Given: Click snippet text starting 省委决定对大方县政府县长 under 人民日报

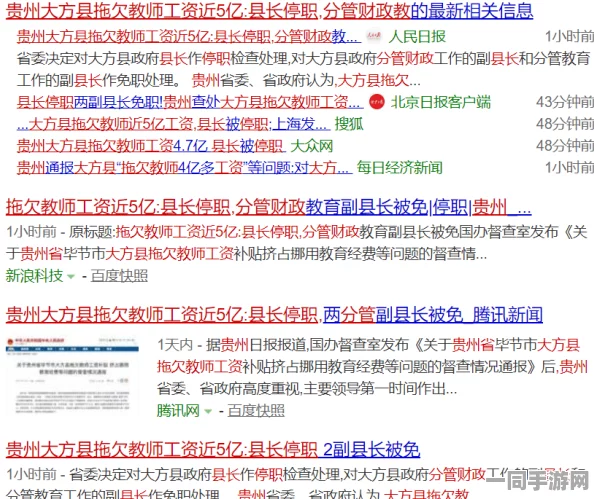Looking at the screenshot, I should (303, 69).
